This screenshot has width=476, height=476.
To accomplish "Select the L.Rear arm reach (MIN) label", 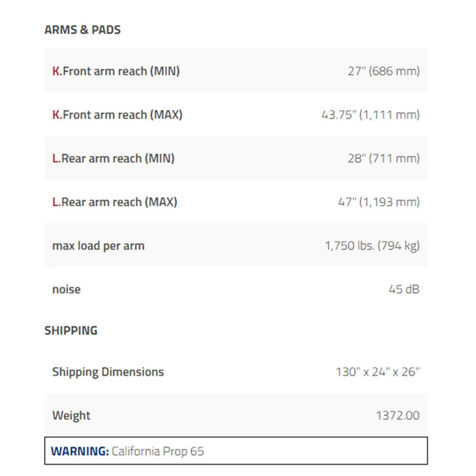I will pyautogui.click(x=113, y=159).
